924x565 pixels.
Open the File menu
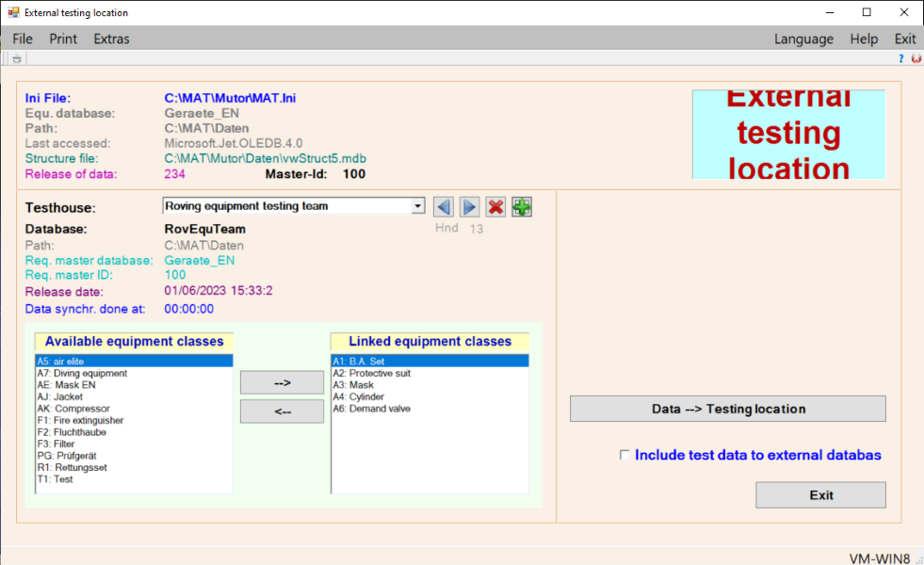click(x=23, y=39)
